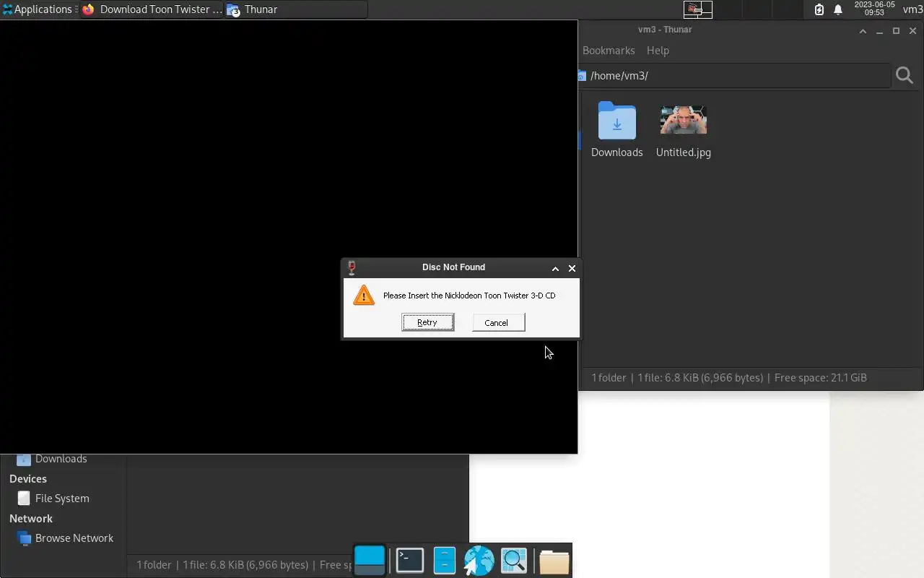Screen dimensions: 924x578
Task: Launch the web browser globe dock icon
Action: (479, 561)
